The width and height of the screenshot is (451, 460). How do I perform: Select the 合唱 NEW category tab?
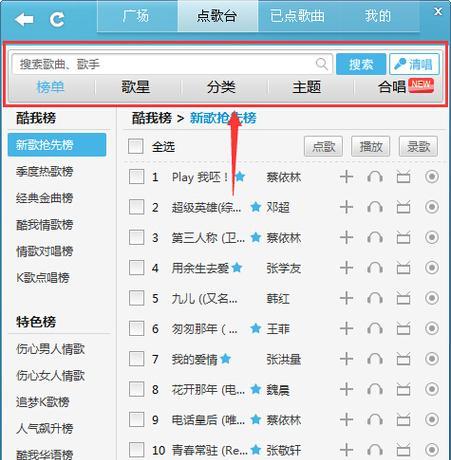pos(405,87)
